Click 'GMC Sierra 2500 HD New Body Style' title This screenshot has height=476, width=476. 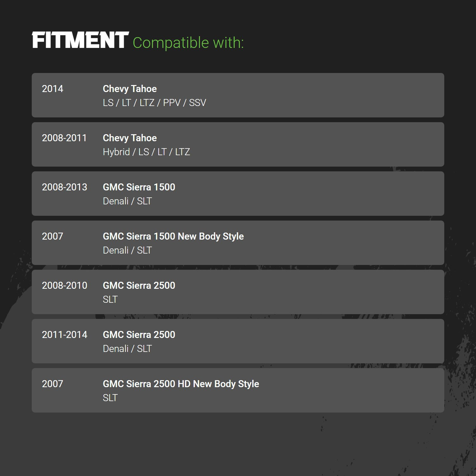point(181,384)
